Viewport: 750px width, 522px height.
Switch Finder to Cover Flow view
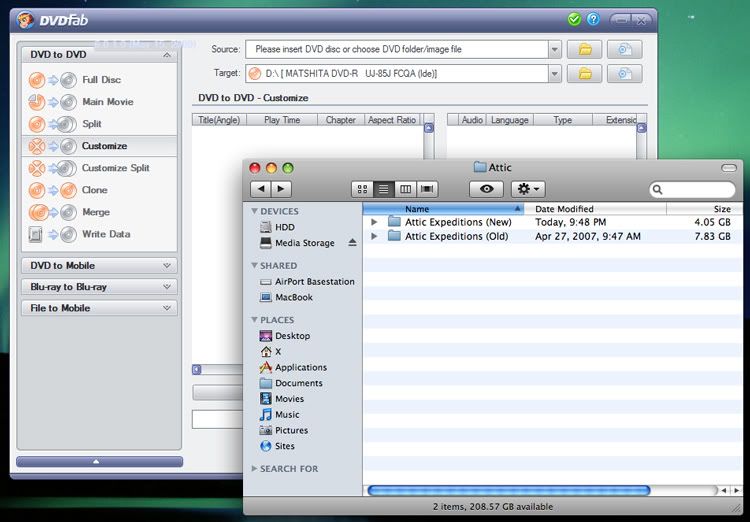point(427,189)
